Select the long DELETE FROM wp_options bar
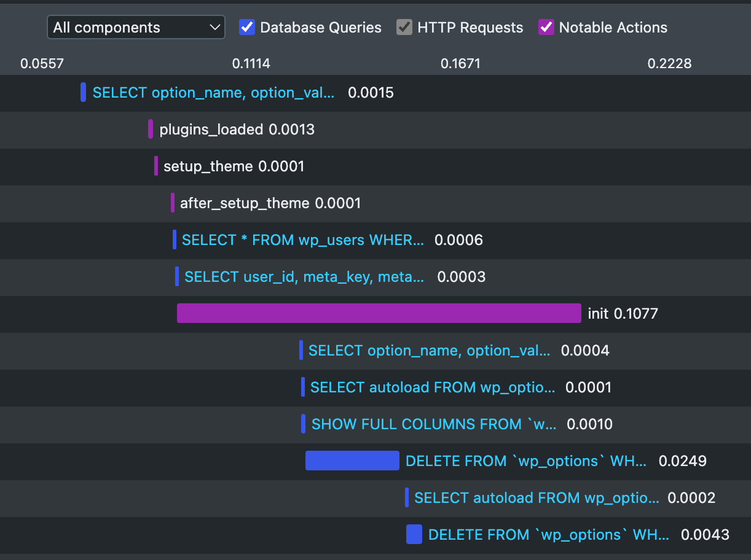Screen dimensions: 751x560 pyautogui.click(x=352, y=461)
